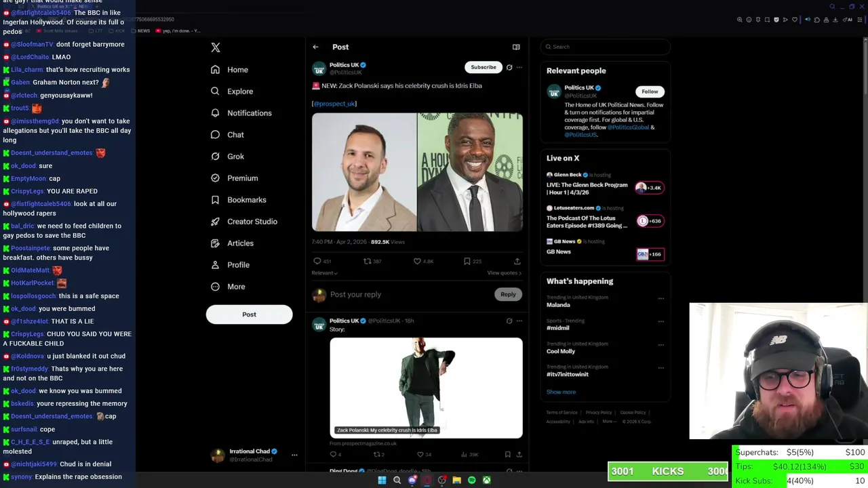Open Spotify from the taskbar
Viewport: 868px width, 488px height.
(471, 481)
